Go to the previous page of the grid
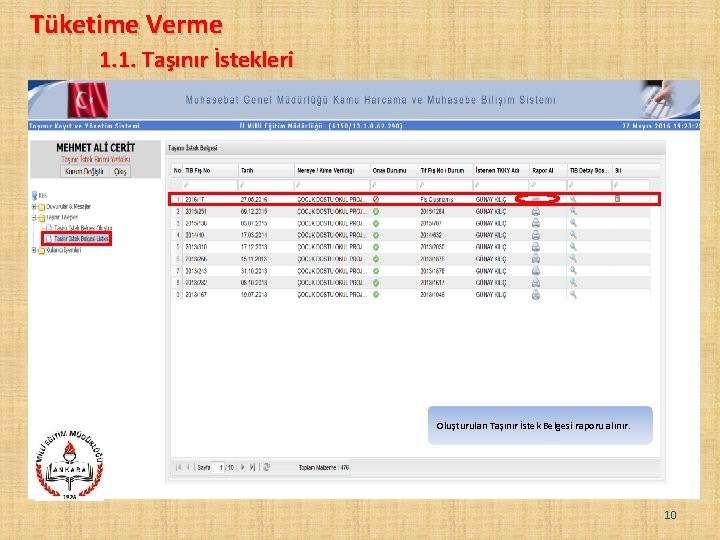Viewport: 720px width, 540px height. coord(188,467)
